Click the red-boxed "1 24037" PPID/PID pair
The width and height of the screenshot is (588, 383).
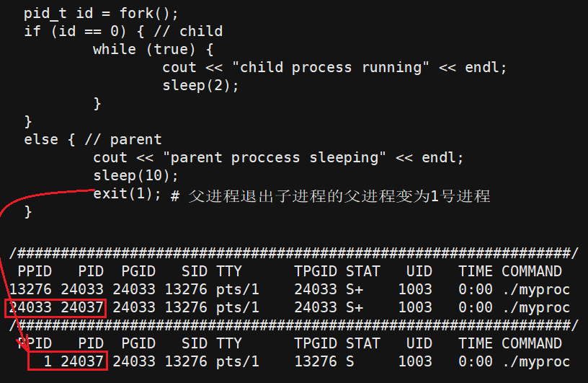tap(68, 361)
